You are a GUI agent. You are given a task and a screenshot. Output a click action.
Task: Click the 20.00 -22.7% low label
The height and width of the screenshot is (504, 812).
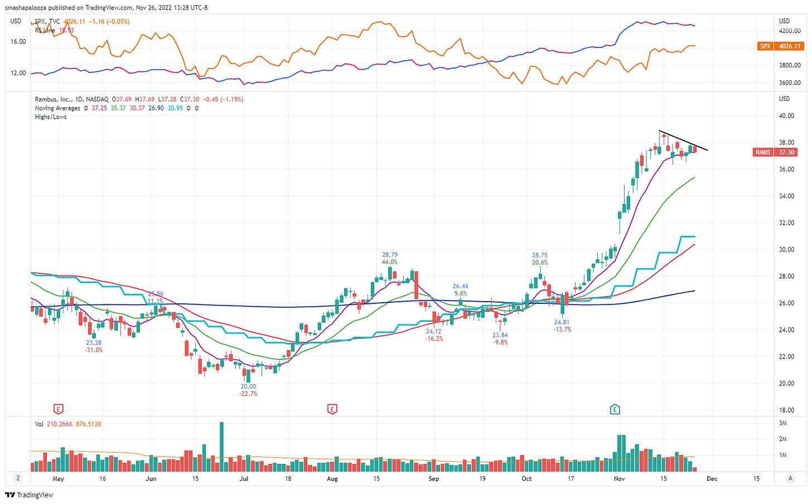[x=248, y=390]
